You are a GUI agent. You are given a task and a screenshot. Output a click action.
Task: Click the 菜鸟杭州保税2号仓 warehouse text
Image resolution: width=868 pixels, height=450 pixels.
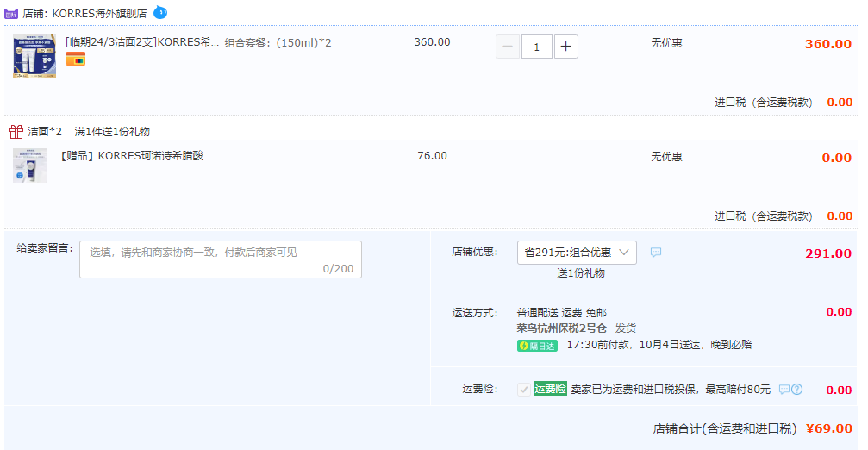[x=561, y=328]
